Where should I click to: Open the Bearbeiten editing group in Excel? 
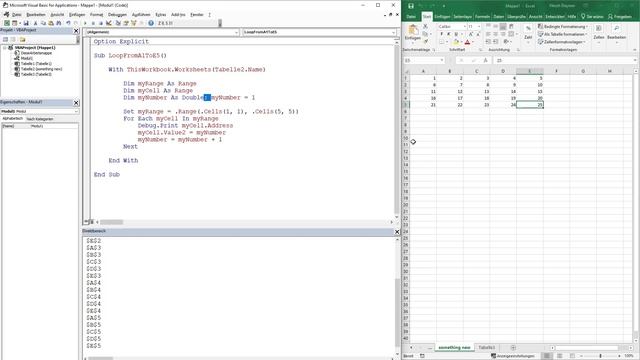(616, 33)
